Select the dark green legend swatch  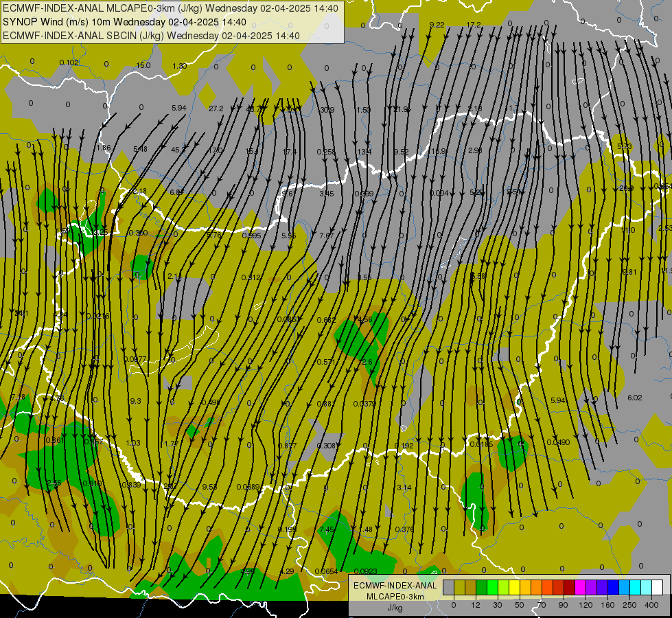click(x=481, y=587)
